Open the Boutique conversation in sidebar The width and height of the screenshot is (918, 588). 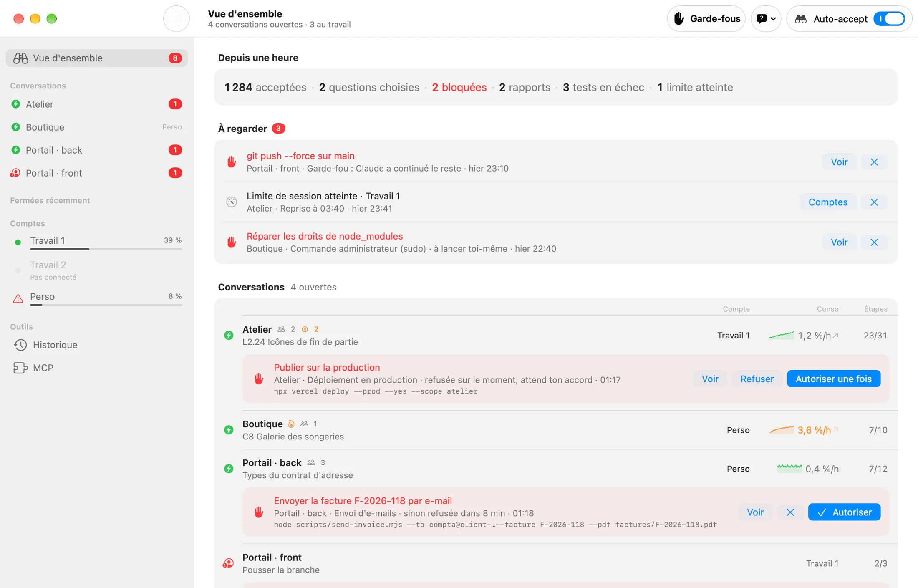pos(97,127)
